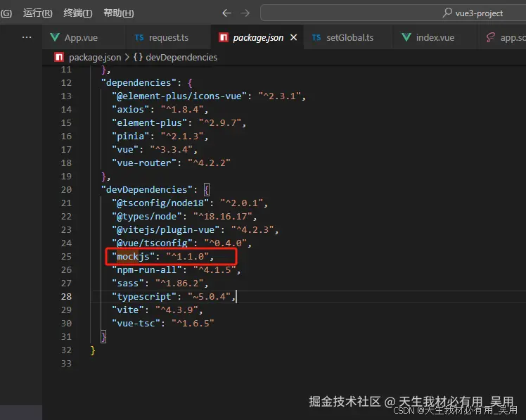Screen dimensions: 526x420
Task: Switch to the request.ts tab
Action: coord(167,37)
